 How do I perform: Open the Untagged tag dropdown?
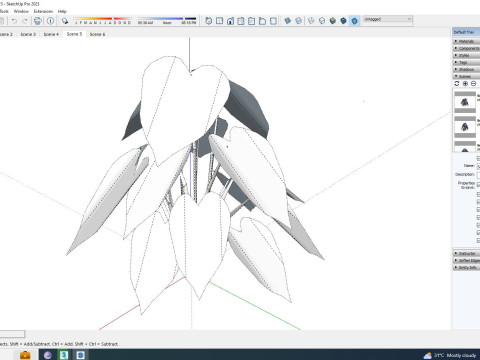coord(388,19)
